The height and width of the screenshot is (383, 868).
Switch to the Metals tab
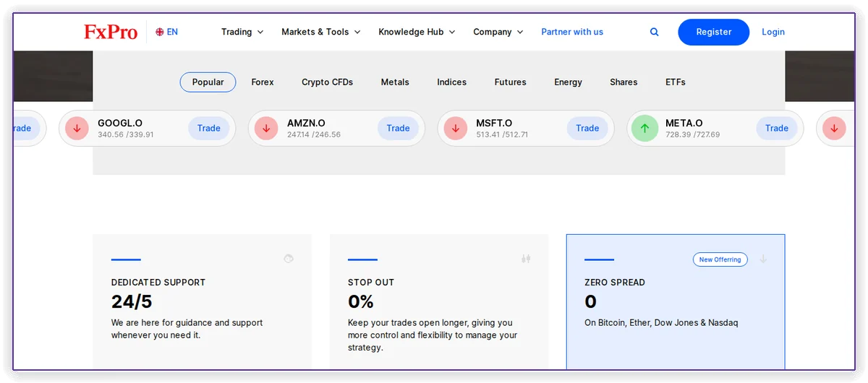click(x=395, y=82)
